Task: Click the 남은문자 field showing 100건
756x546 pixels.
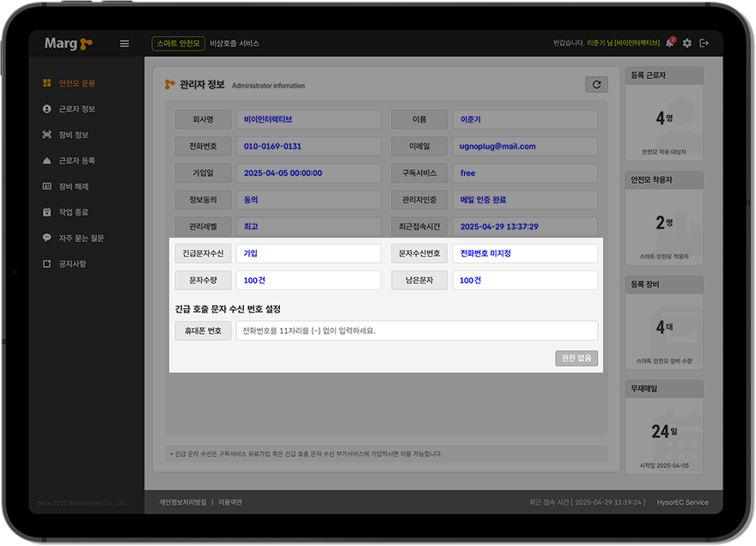Action: point(525,281)
